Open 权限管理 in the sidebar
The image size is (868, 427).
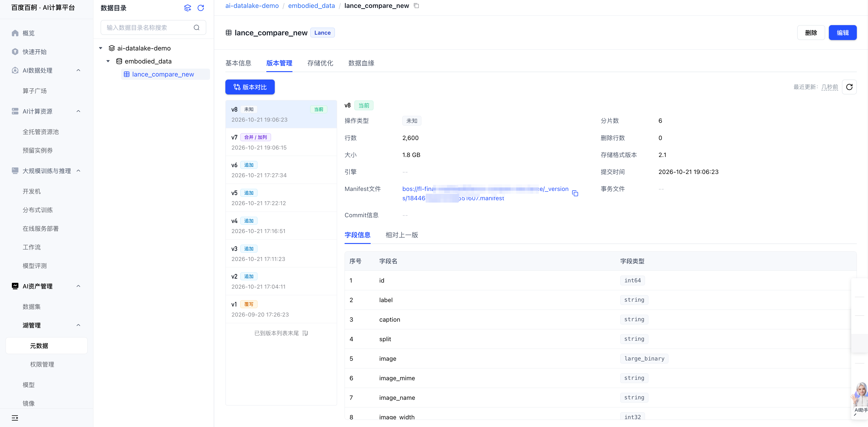pos(42,364)
